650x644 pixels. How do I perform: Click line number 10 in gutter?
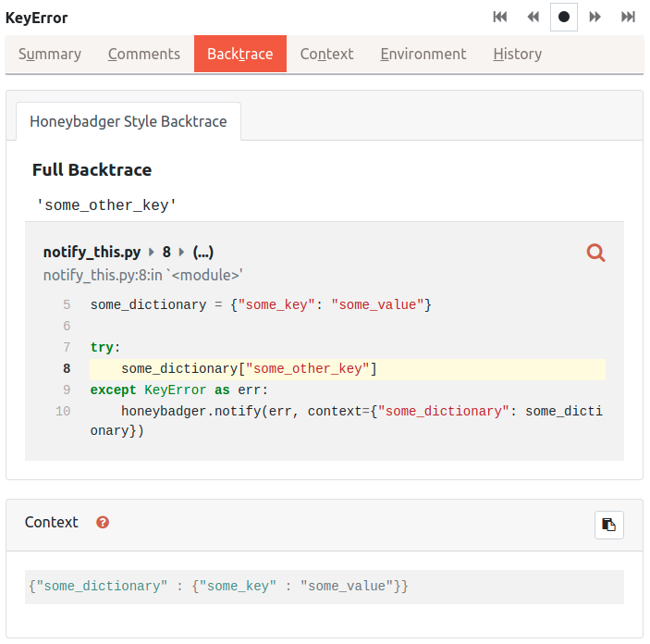63,411
